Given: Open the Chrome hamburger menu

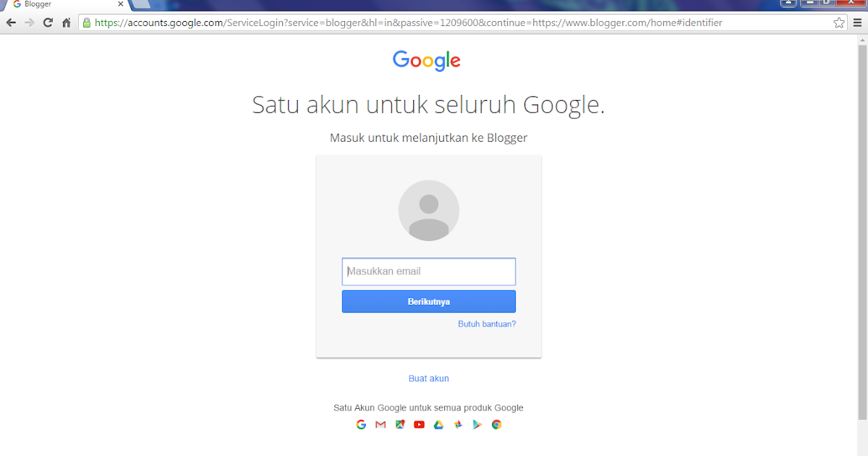Looking at the screenshot, I should click(x=858, y=22).
